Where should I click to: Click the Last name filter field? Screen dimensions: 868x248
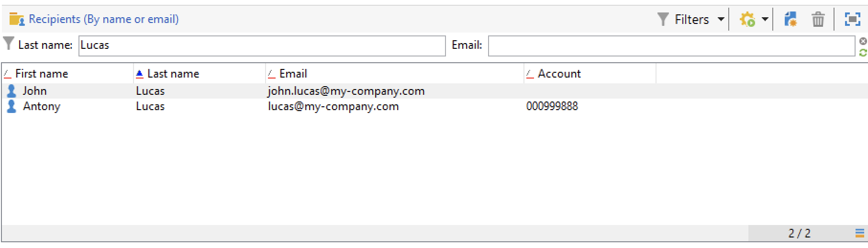click(262, 45)
